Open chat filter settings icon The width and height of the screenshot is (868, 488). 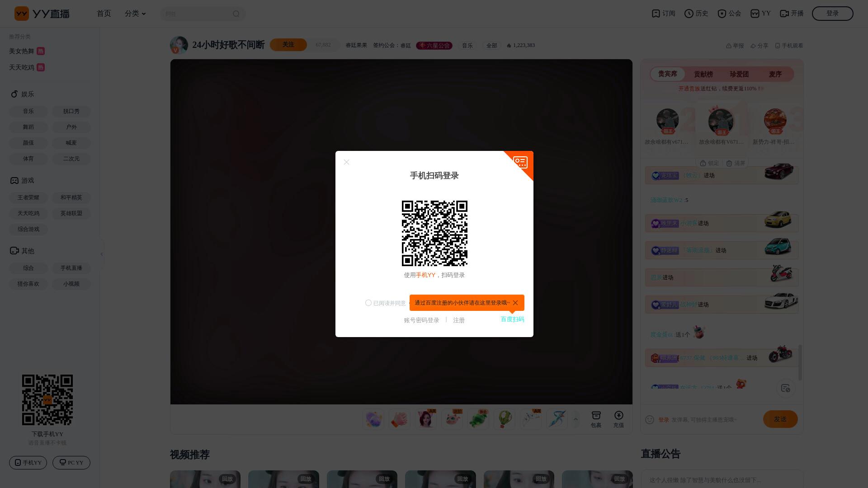click(786, 388)
